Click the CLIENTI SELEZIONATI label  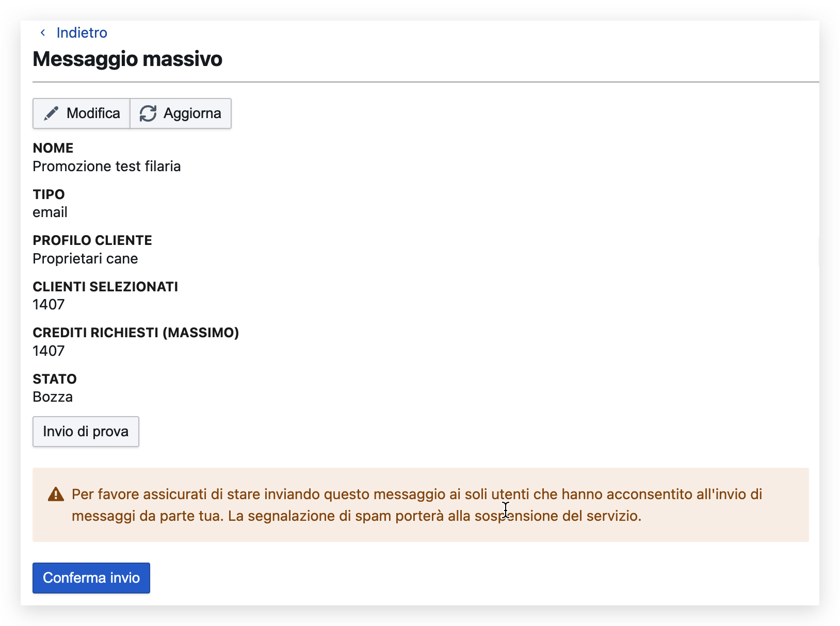pos(105,287)
